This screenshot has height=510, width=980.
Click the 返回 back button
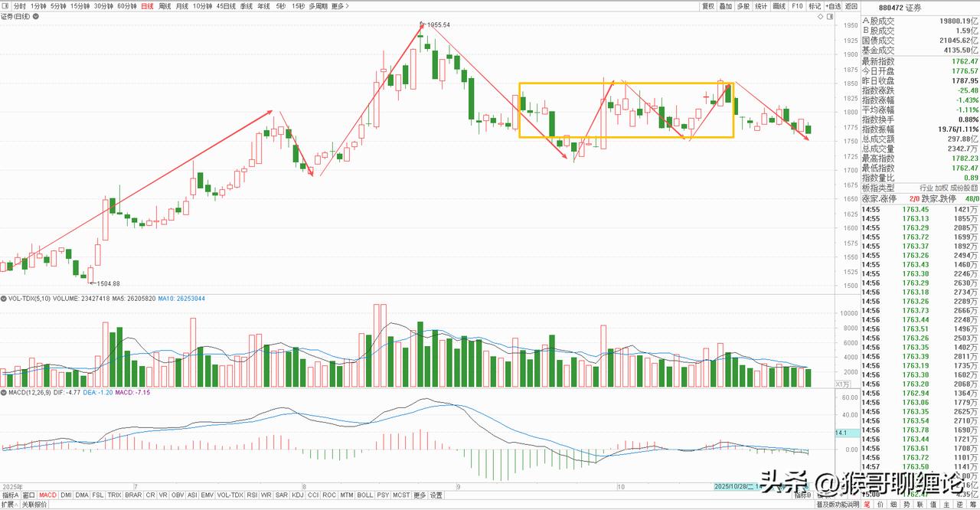click(851, 6)
